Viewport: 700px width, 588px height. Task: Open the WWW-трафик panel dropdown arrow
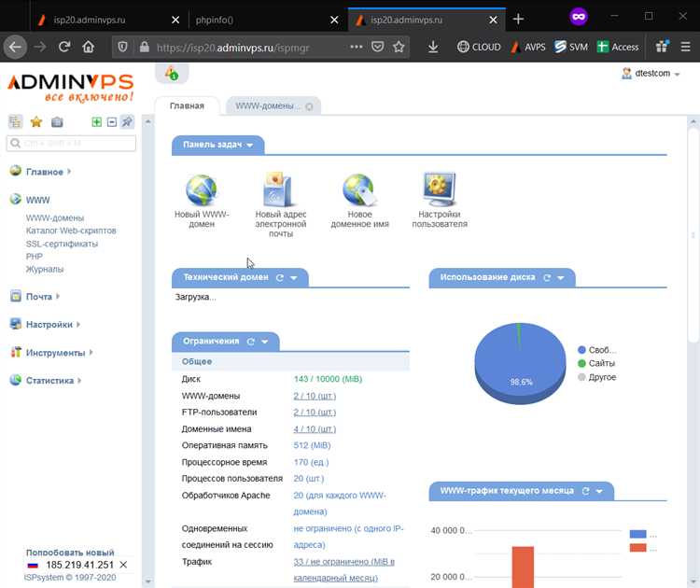click(599, 491)
